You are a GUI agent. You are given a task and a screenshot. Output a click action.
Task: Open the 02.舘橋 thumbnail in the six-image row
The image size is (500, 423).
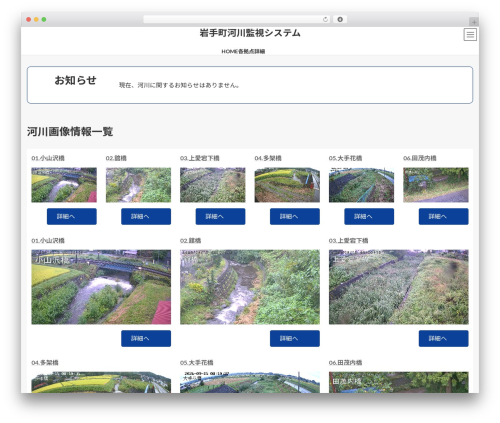(138, 185)
